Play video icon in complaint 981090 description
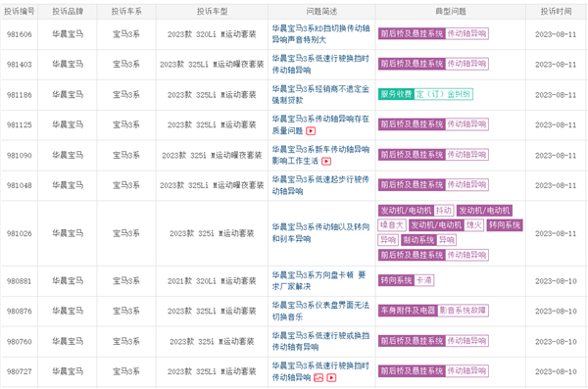 [x=326, y=162]
